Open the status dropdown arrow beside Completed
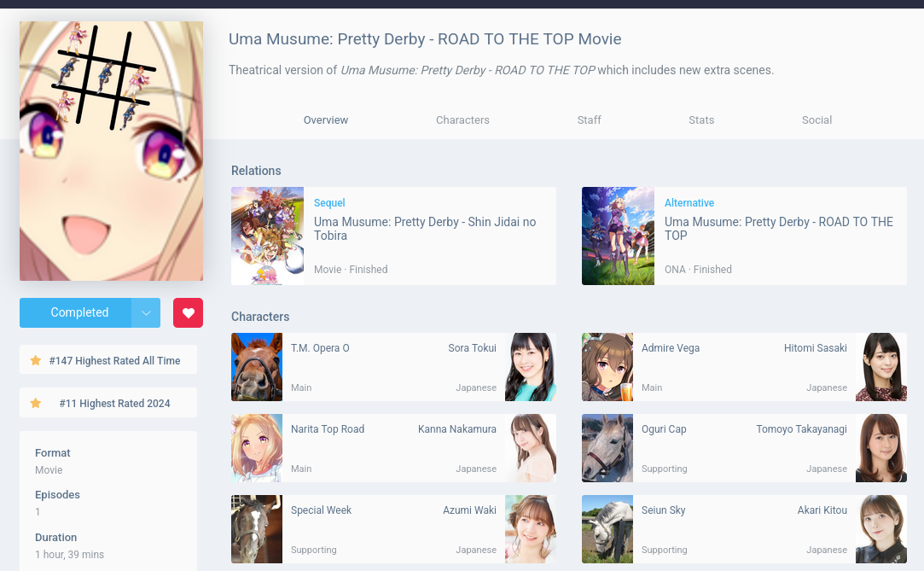Image resolution: width=924 pixels, height=571 pixels. [146, 313]
